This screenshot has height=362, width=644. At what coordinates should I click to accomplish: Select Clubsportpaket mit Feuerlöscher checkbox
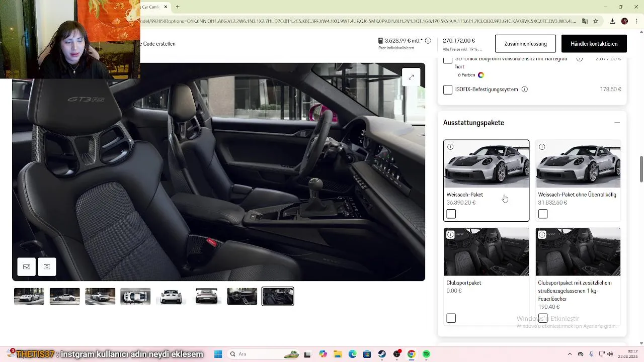[543, 318]
